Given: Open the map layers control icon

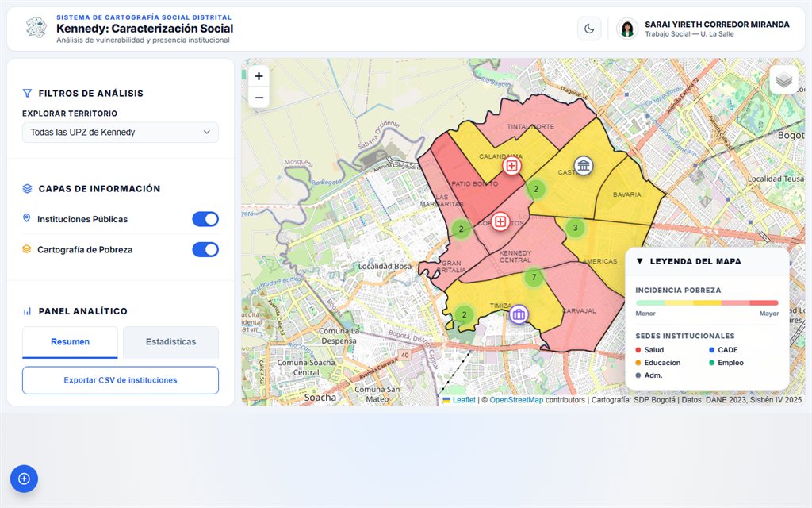Looking at the screenshot, I should tap(783, 80).
